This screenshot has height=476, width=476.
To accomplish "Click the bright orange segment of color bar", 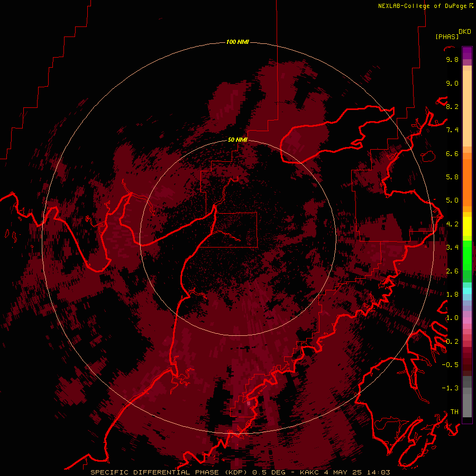I will pyautogui.click(x=467, y=182).
